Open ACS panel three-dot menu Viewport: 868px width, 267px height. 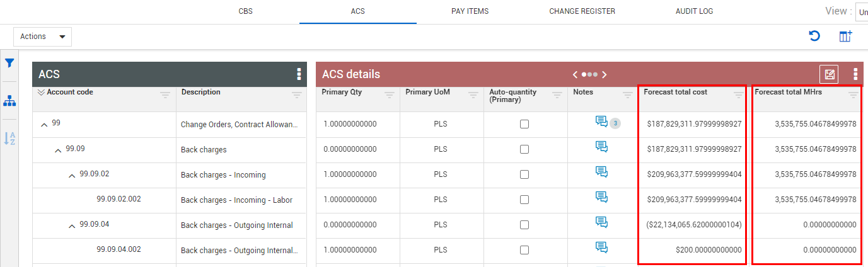(x=299, y=74)
